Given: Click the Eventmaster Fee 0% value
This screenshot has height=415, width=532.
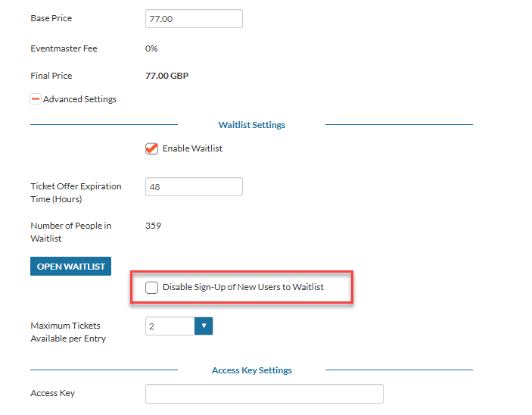Looking at the screenshot, I should [x=151, y=48].
